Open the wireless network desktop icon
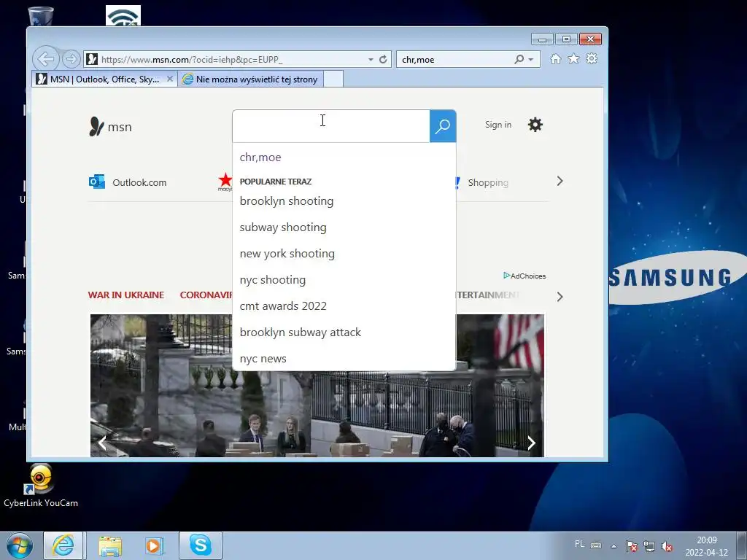The width and height of the screenshot is (747, 560). tap(123, 15)
